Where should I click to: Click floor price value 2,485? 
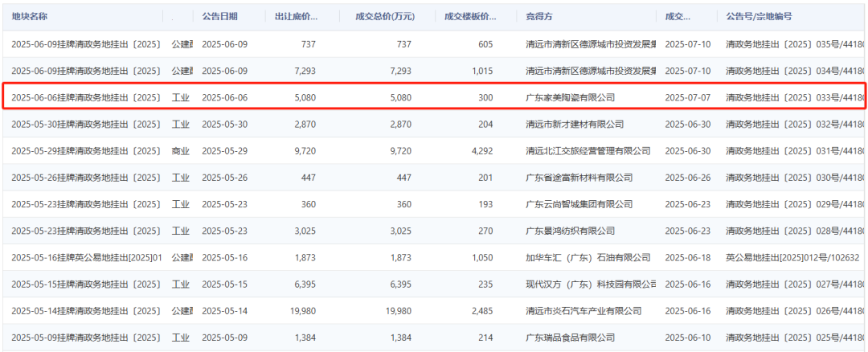[481, 310]
